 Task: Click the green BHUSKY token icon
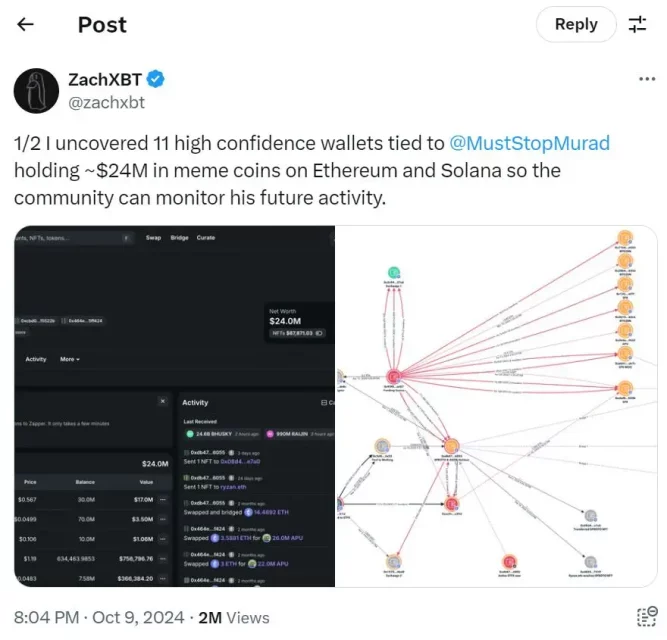(x=188, y=434)
